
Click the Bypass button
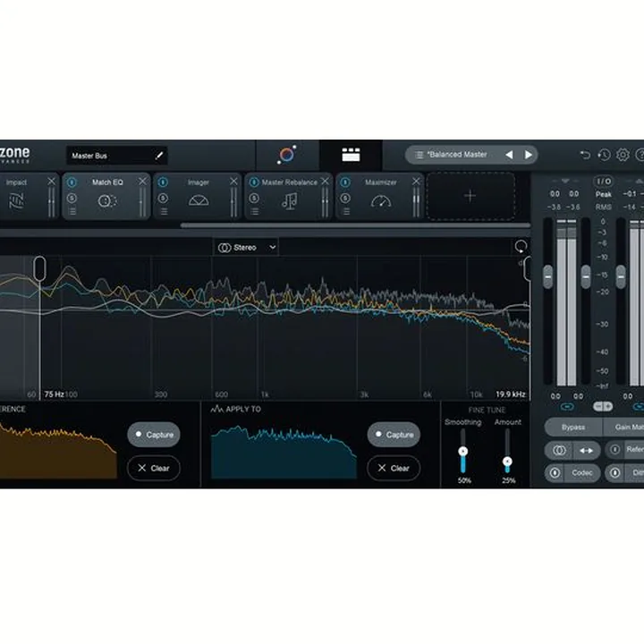tap(573, 428)
